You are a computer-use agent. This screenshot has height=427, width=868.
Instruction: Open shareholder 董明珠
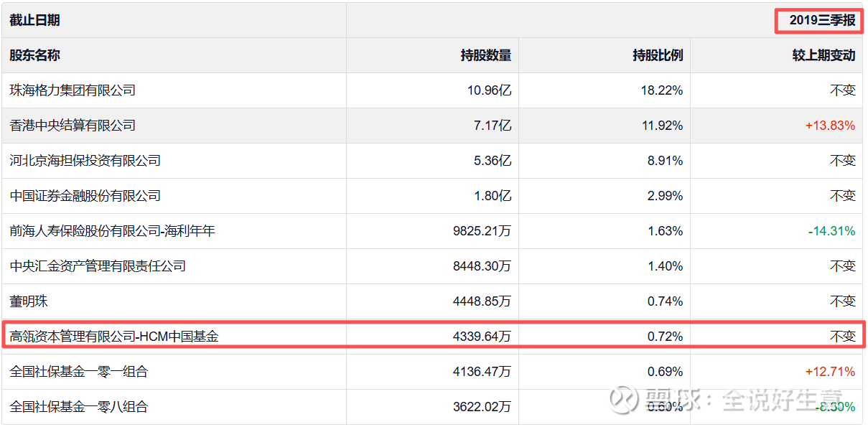29,301
